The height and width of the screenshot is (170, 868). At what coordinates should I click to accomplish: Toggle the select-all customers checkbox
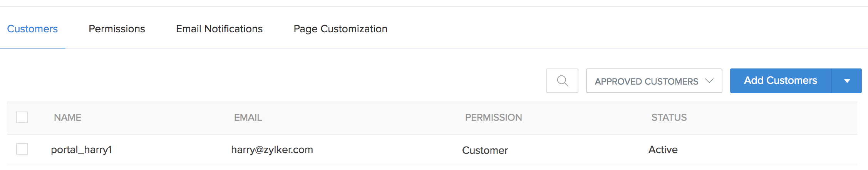coord(22,117)
